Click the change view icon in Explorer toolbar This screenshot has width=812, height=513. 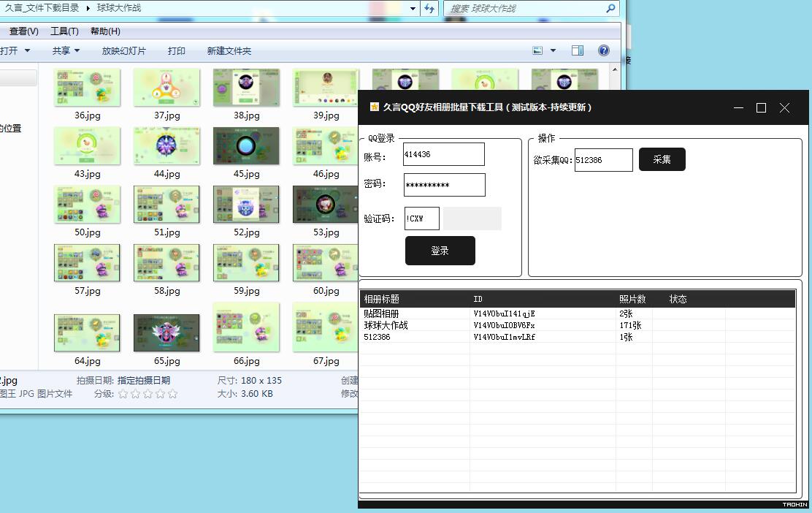pyautogui.click(x=537, y=50)
